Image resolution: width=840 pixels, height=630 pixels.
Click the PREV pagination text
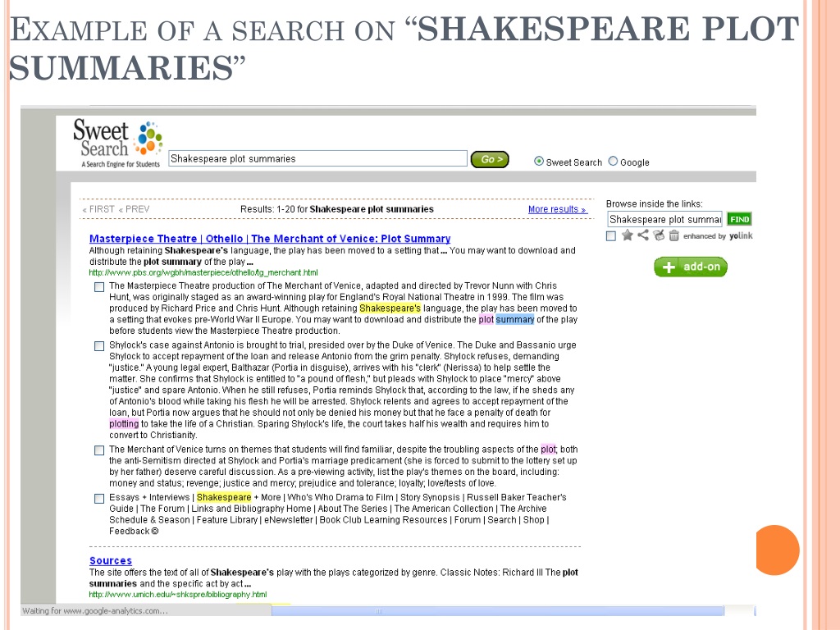[x=134, y=209]
